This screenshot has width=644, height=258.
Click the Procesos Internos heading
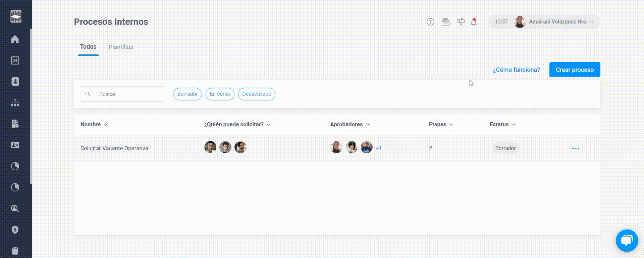tap(111, 22)
